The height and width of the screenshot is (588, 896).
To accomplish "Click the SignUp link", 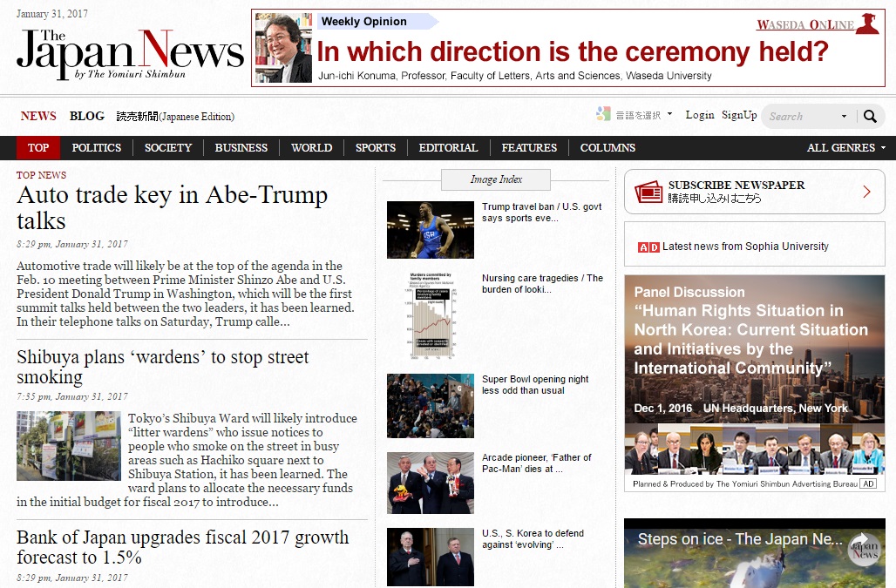I will coord(739,115).
